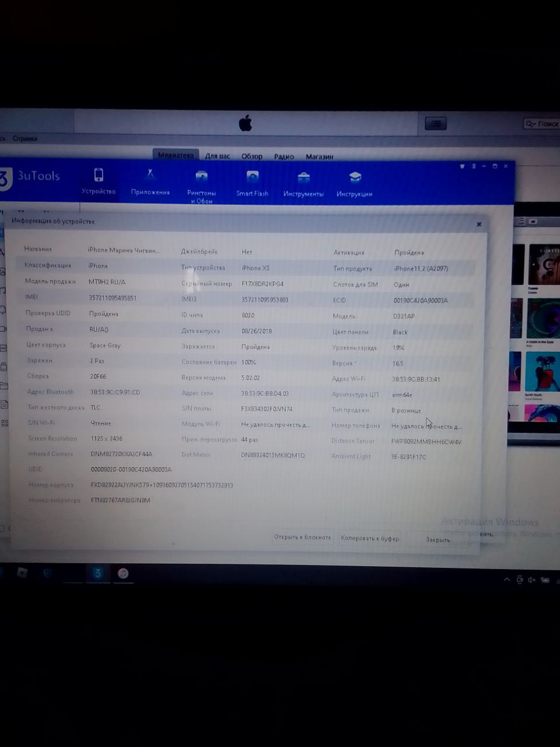This screenshot has height=747, width=560.
Task: Switch to the Обзор tab in iTunes
Action: point(252,156)
